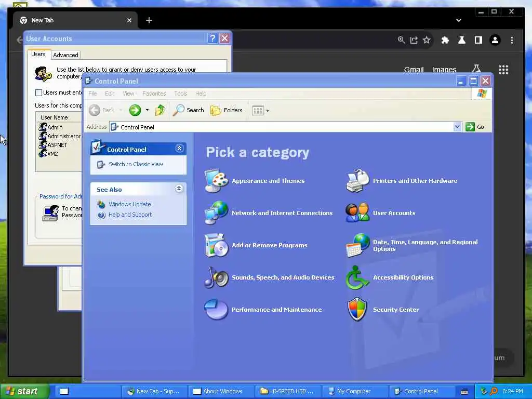Open the Performance and Maintenance icon
532x399 pixels.
click(216, 309)
